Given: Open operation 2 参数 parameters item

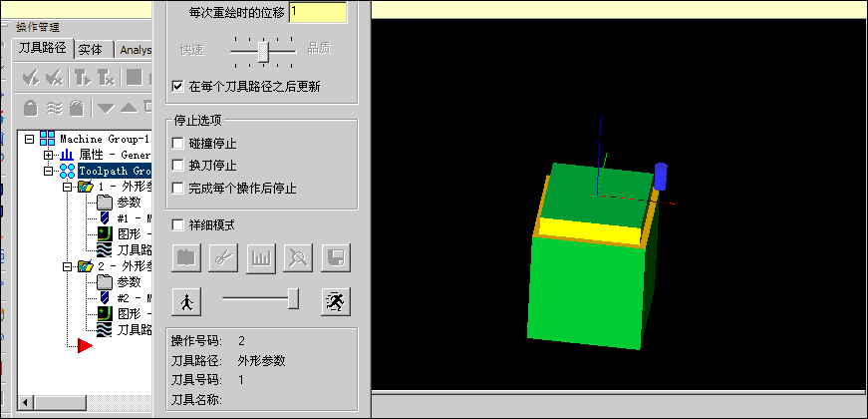Looking at the screenshot, I should 129,282.
